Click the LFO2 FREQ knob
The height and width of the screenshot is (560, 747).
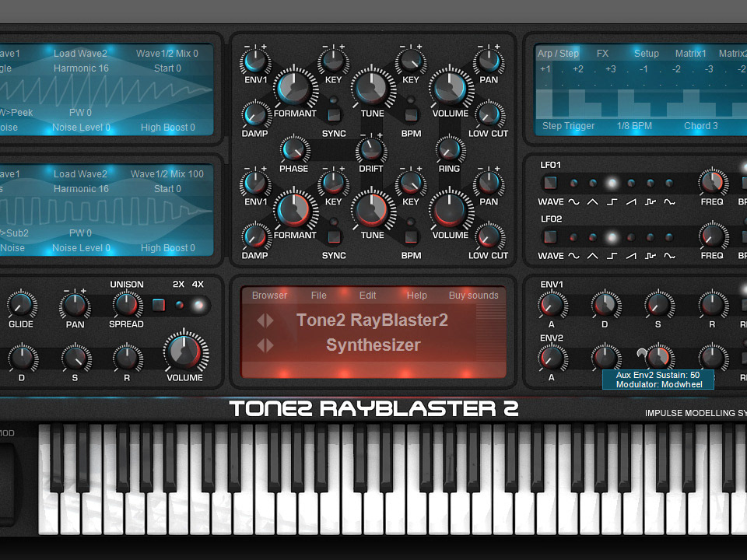tap(713, 236)
